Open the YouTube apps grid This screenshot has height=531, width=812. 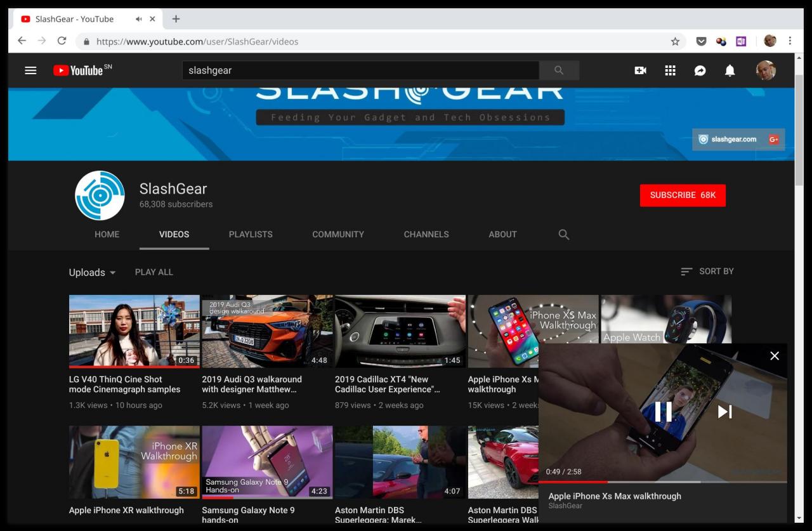pyautogui.click(x=670, y=70)
